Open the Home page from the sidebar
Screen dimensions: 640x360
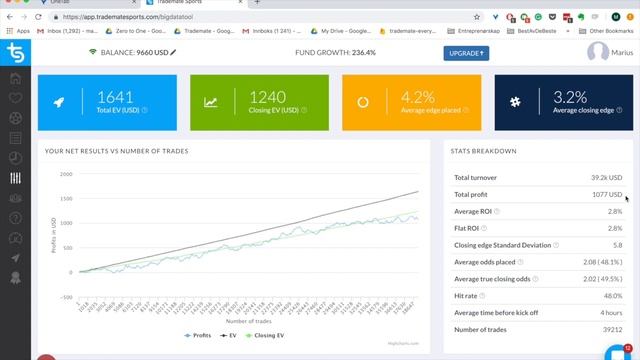(x=16, y=78)
